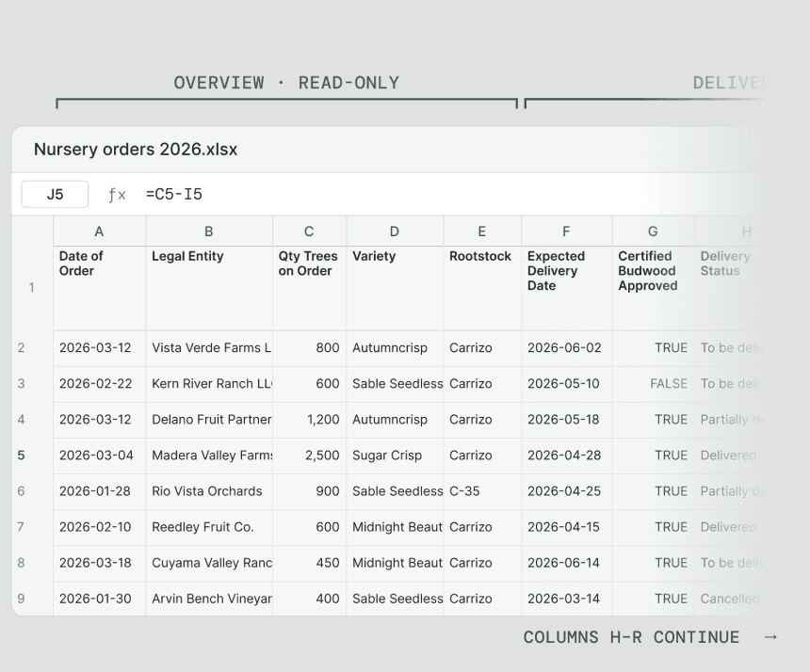Click the file title 'Nursery orders 2026.xlsx'
810x672 pixels.
click(x=136, y=150)
